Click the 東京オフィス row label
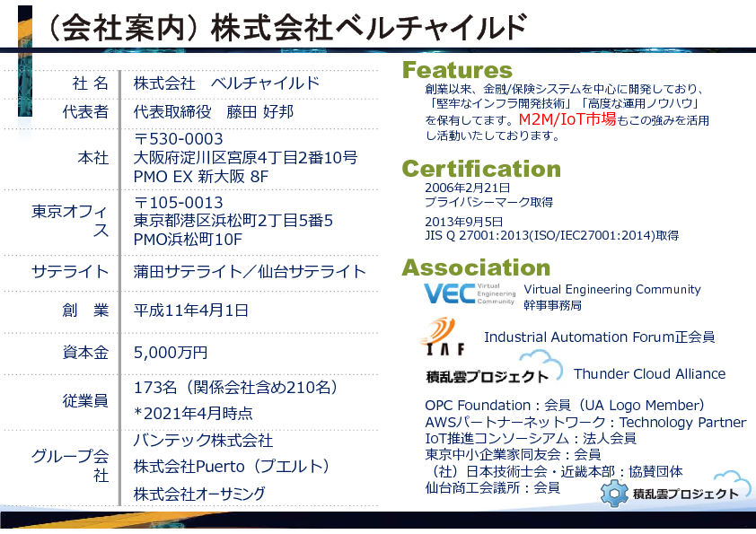756x534 pixels. 70,221
